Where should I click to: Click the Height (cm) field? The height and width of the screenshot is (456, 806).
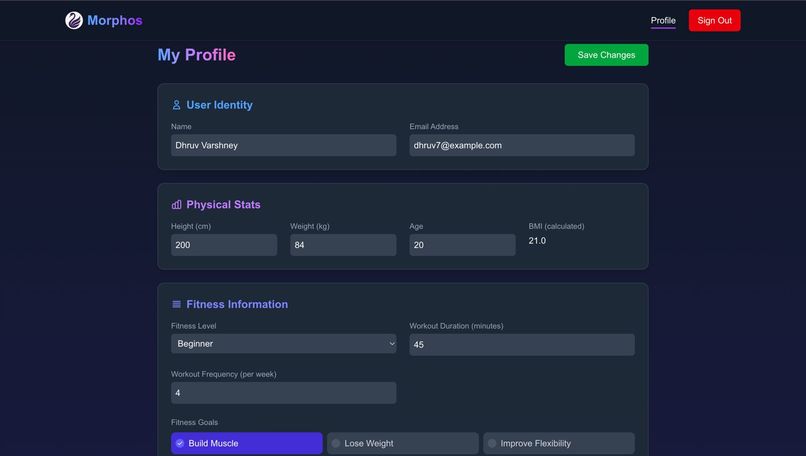(x=224, y=245)
